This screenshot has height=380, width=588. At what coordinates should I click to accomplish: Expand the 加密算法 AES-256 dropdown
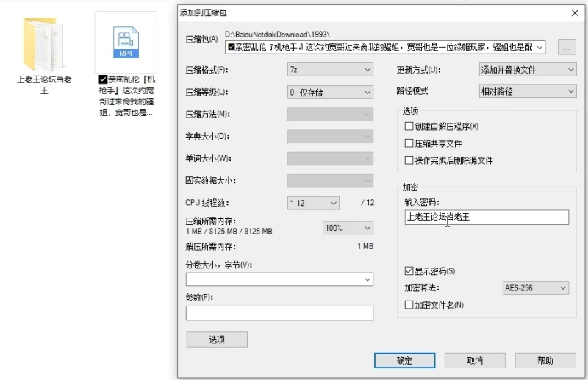tap(535, 288)
